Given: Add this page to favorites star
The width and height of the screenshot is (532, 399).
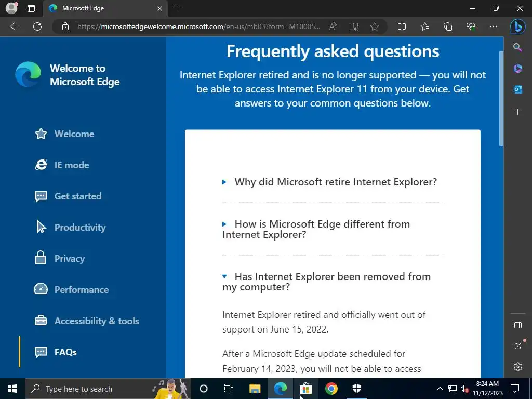Looking at the screenshot, I should 375,26.
